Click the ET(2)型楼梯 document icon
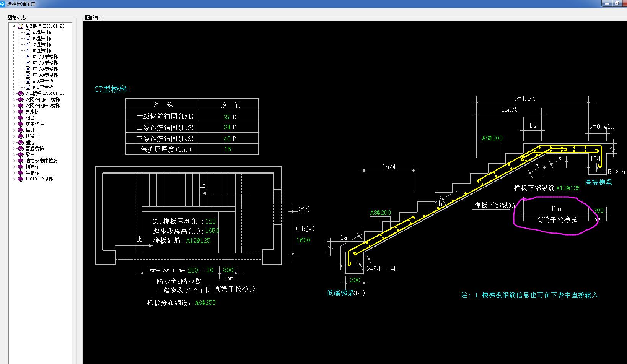Image resolution: width=627 pixels, height=364 pixels. pos(28,63)
